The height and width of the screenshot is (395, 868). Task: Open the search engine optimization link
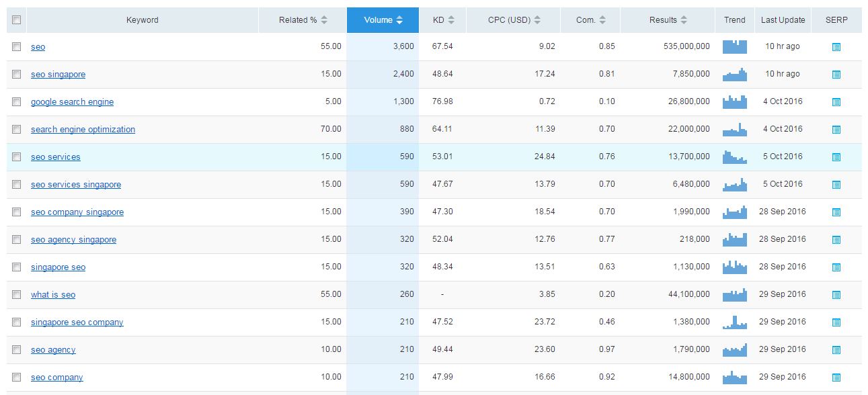coord(83,130)
